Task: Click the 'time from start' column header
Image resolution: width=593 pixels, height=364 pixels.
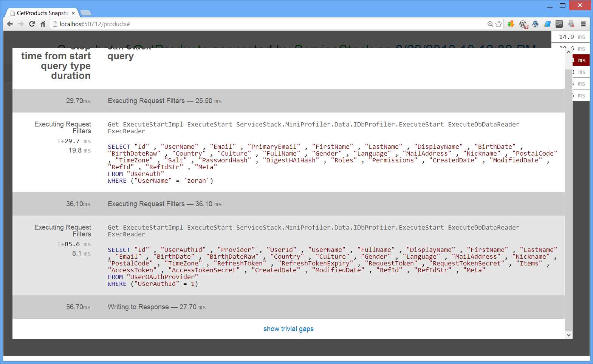Action: 56,56
